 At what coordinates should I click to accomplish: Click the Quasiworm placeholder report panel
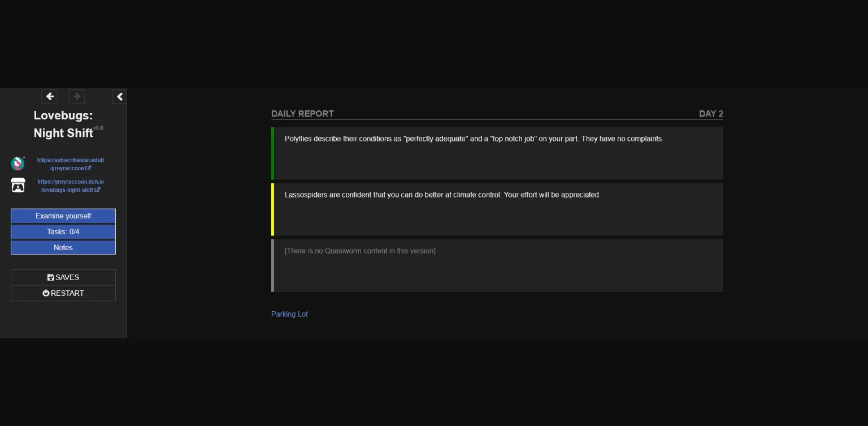[497, 265]
